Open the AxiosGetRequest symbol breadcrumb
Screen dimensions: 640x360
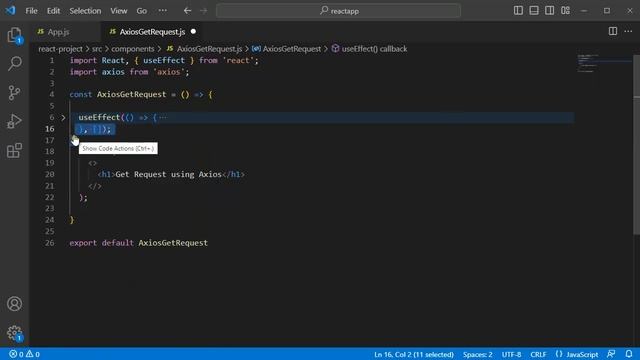[291, 49]
